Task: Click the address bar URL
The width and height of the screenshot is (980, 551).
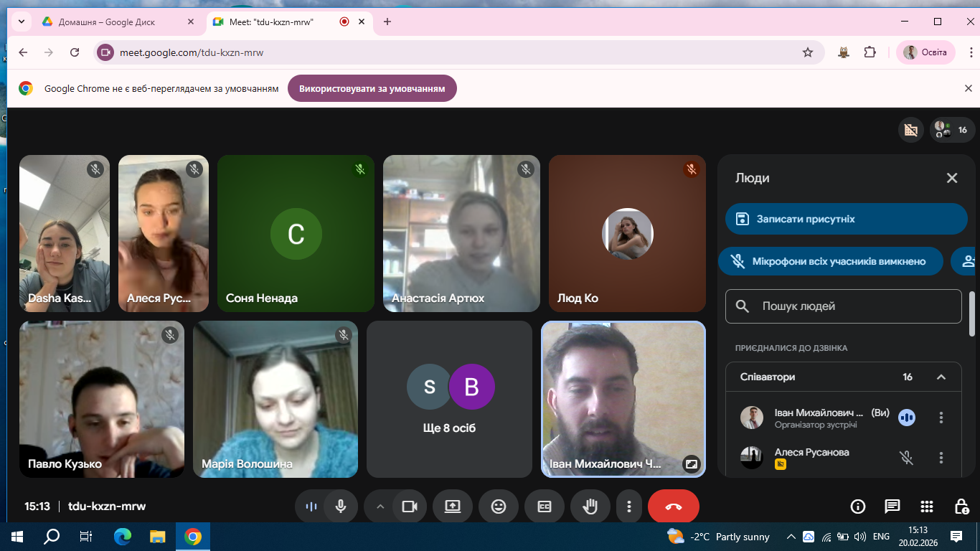Action: click(x=192, y=52)
